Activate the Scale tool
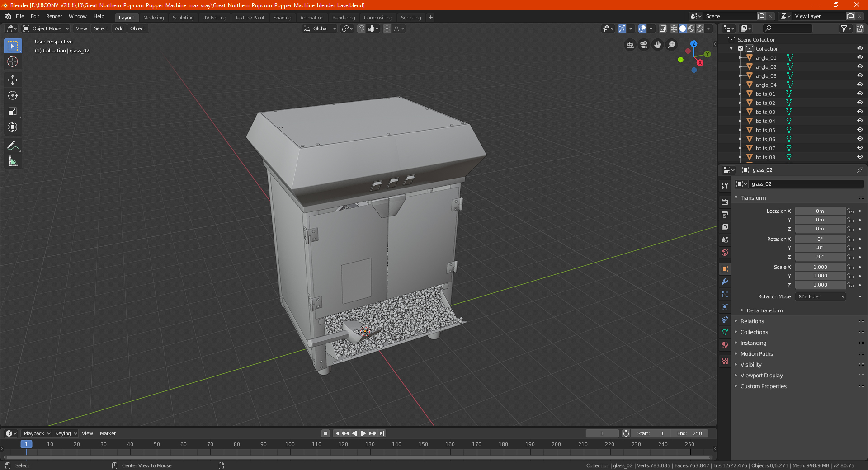Viewport: 868px width, 470px height. pyautogui.click(x=13, y=111)
